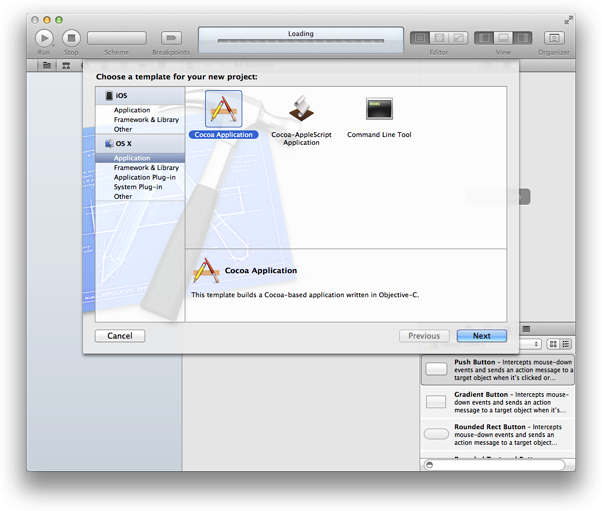Select the iOS section header
Image resolution: width=602 pixels, height=511 pixels.
pos(140,96)
